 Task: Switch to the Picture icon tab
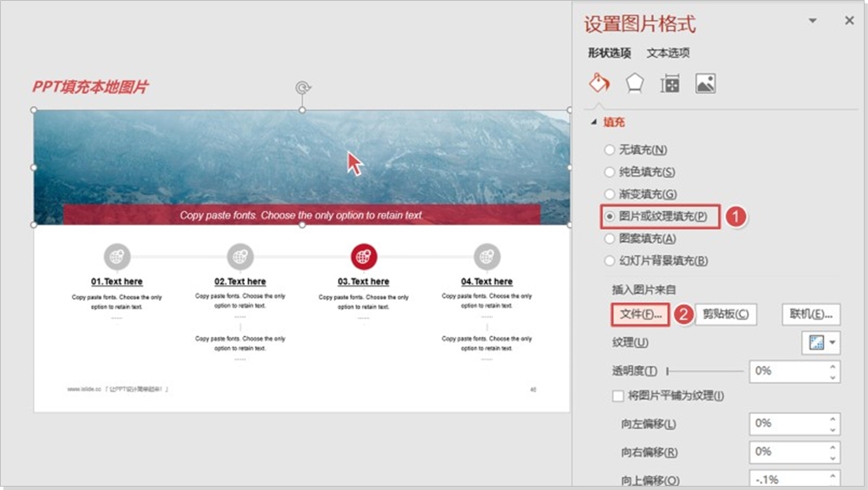point(705,84)
